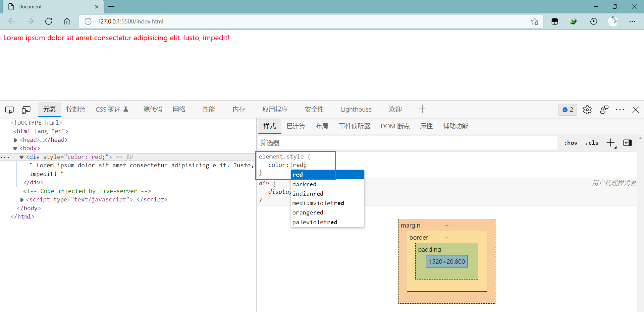Click the padding box label
This screenshot has height=312, width=644.
pos(429,250)
